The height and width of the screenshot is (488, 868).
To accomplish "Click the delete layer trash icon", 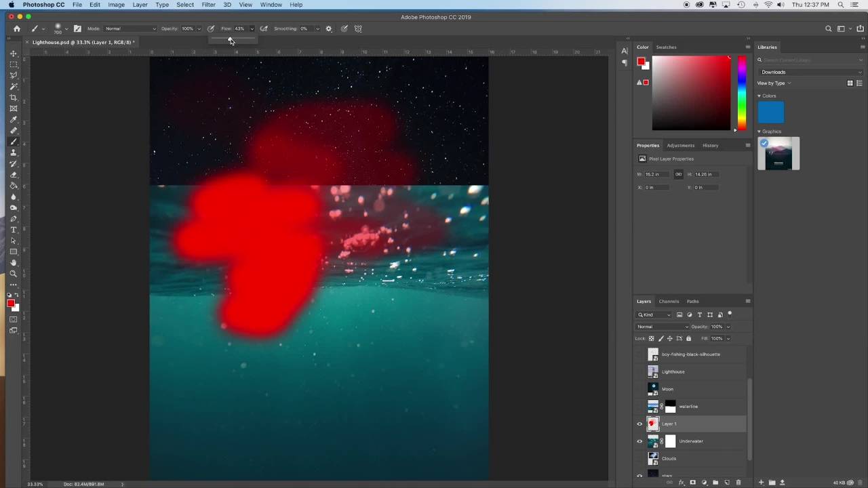I will (x=738, y=483).
